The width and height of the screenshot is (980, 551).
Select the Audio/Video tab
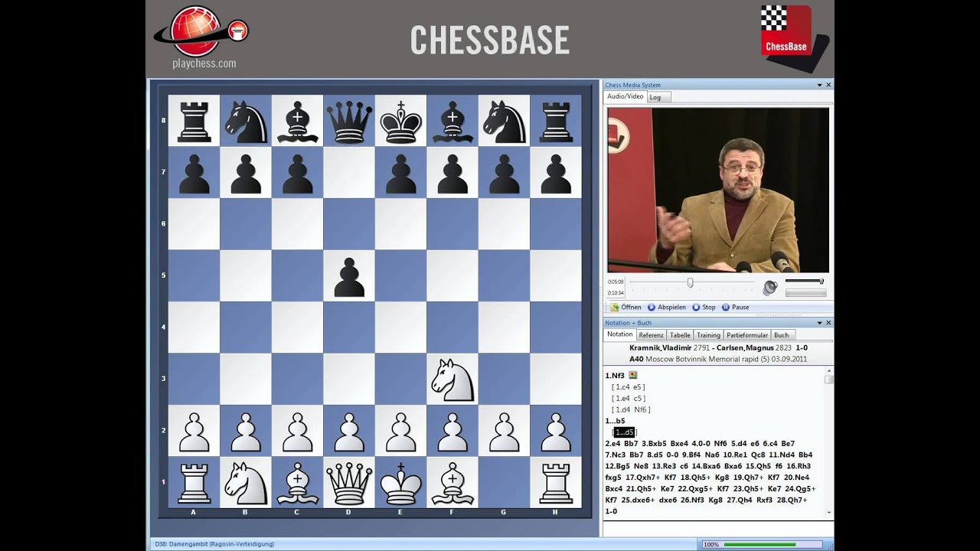[x=626, y=96]
